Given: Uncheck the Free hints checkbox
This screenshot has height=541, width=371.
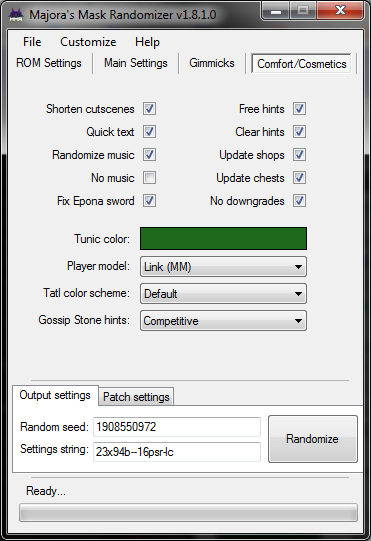Looking at the screenshot, I should [x=299, y=109].
